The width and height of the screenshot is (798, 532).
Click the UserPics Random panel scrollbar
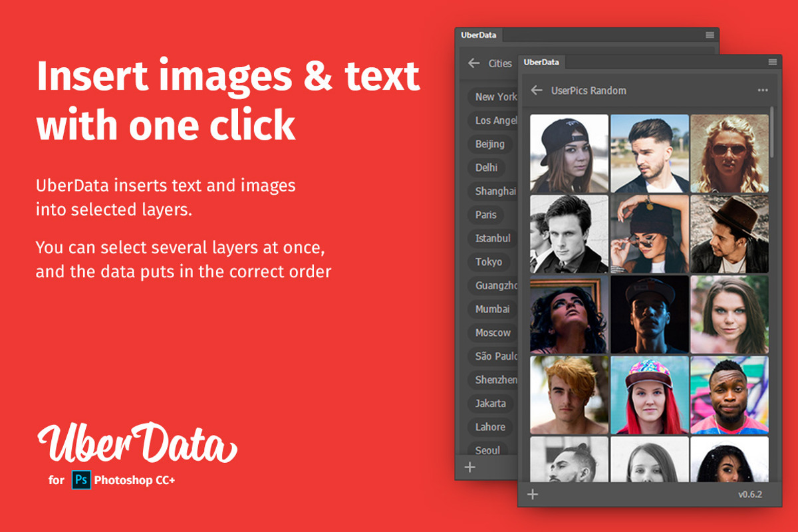(x=772, y=132)
